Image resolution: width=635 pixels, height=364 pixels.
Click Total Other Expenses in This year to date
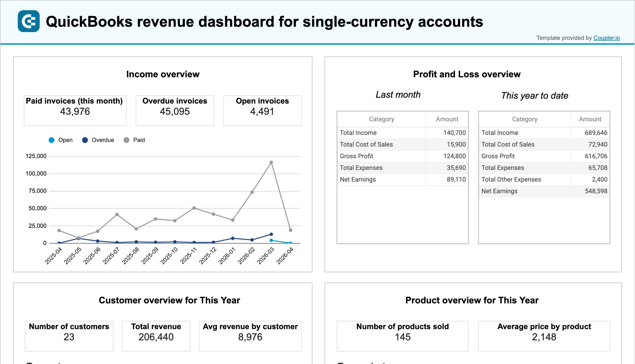pos(544,179)
